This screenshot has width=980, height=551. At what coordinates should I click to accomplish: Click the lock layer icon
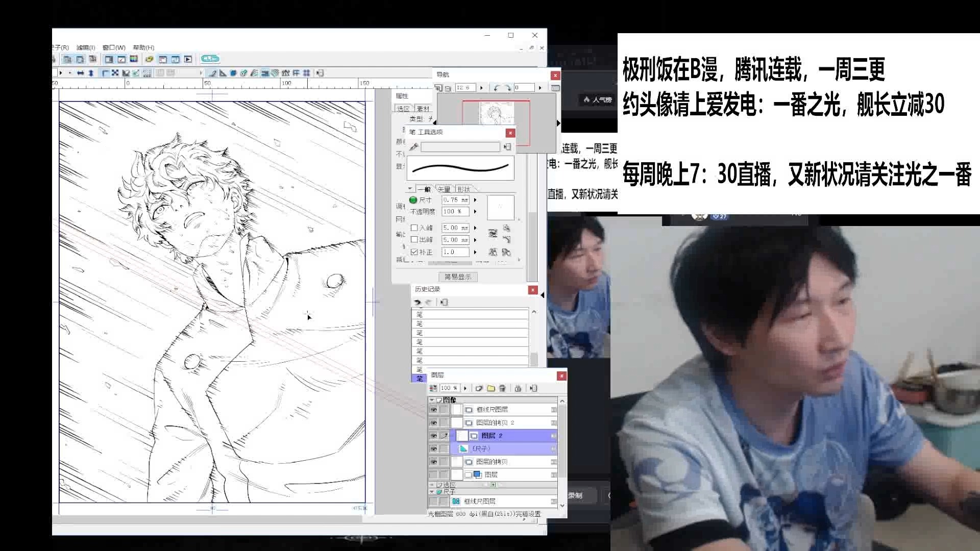click(x=518, y=388)
